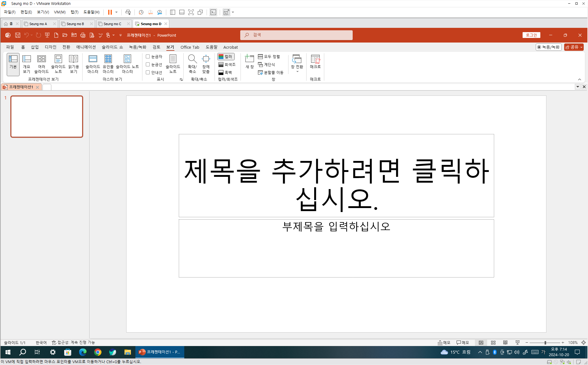This screenshot has height=365, width=588.
Task: Open the Share (공유) dropdown button
Action: tap(574, 47)
